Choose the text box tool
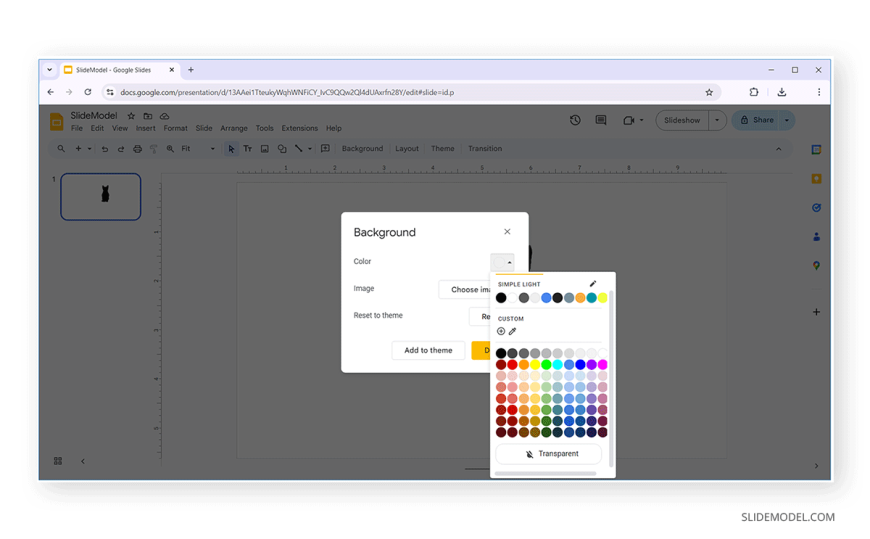Viewport: 870px width, 539px height. coord(247,149)
